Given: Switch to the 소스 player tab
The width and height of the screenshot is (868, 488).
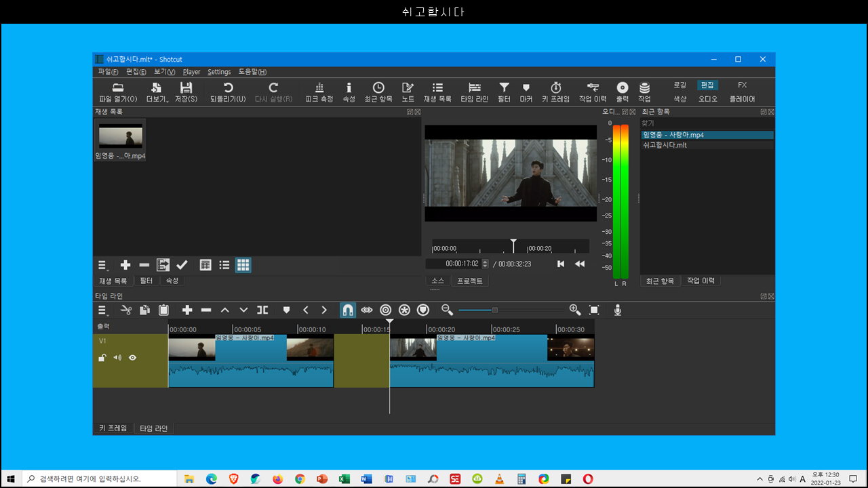Looking at the screenshot, I should pyautogui.click(x=438, y=281).
